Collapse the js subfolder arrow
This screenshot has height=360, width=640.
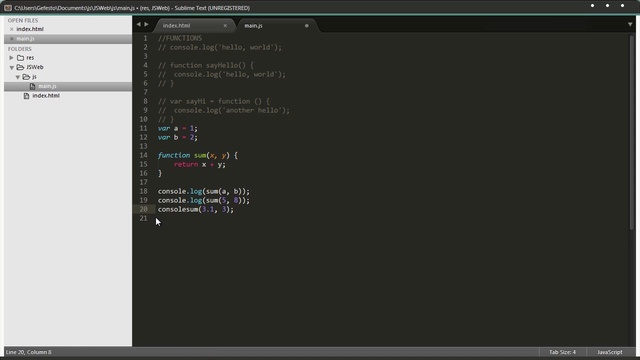point(18,77)
